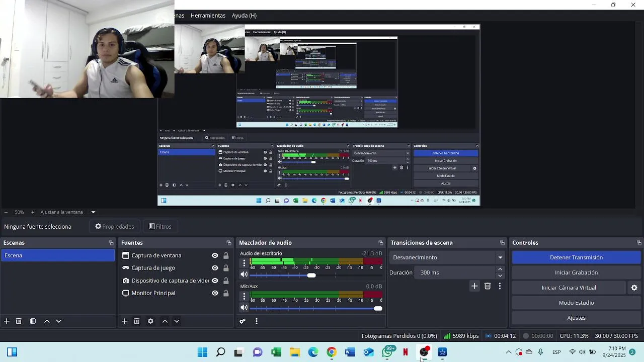Viewport: 644px width, 362px height.
Task: Pop out the Fuentes dock
Action: click(229, 243)
